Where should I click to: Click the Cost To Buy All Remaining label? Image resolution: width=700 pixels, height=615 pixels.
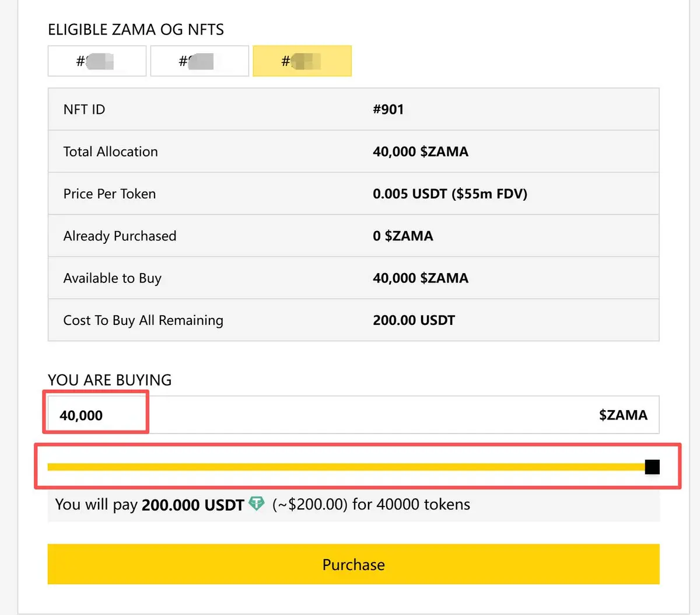click(x=143, y=320)
